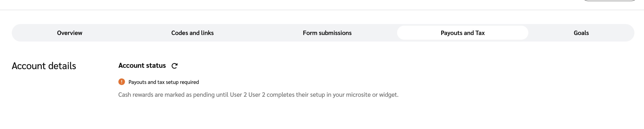The image size is (644, 129).
Task: Click the Account status heading
Action: [142, 66]
